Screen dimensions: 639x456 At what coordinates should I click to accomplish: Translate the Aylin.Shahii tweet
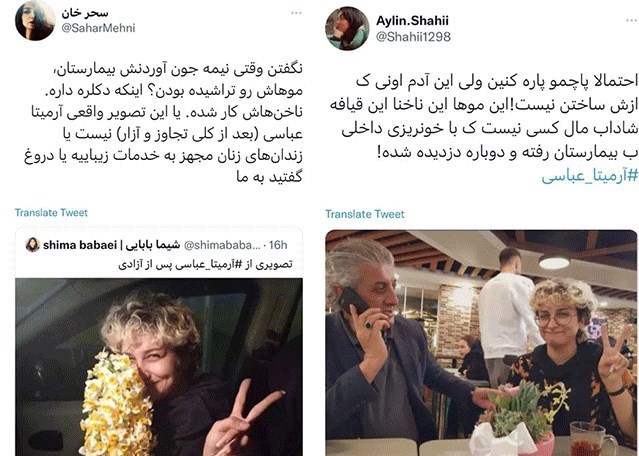tap(365, 214)
